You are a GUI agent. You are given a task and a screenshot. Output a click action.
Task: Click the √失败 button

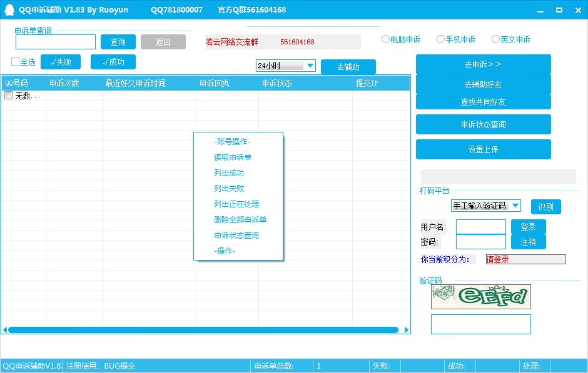pyautogui.click(x=61, y=62)
